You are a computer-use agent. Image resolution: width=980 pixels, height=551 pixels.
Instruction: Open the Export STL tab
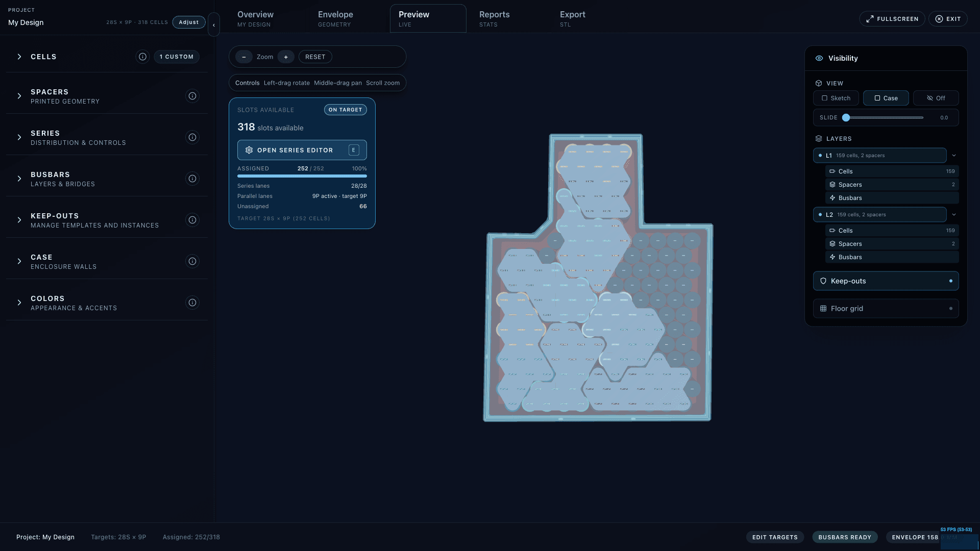tap(572, 19)
